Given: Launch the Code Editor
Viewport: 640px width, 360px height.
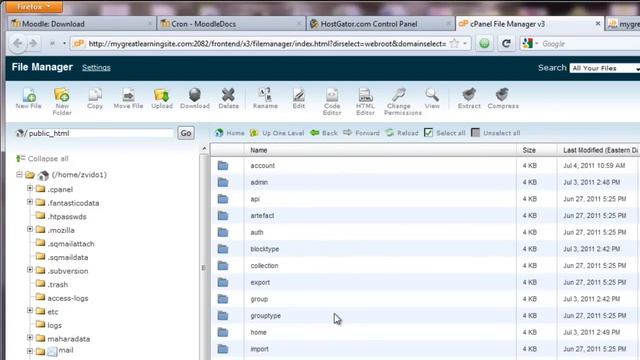Looking at the screenshot, I should tap(332, 101).
